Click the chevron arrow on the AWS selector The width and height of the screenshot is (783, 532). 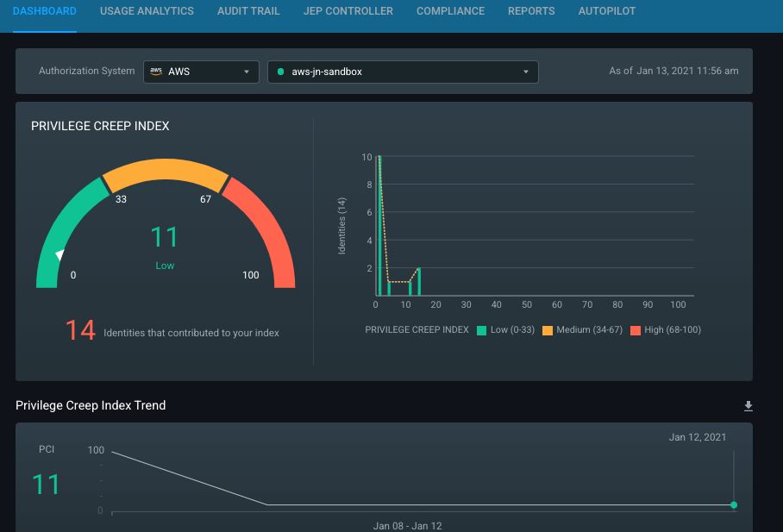247,72
